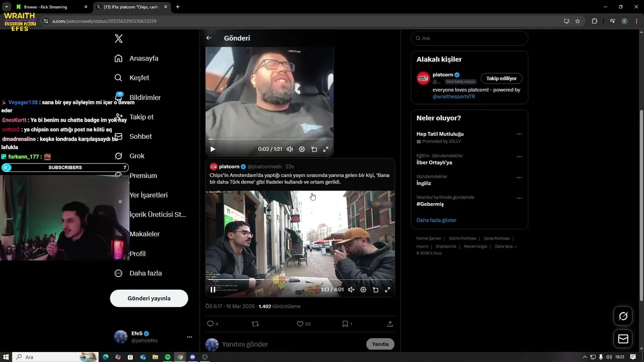
Task: Pause the Amsterdam street video
Action: pos(213,290)
